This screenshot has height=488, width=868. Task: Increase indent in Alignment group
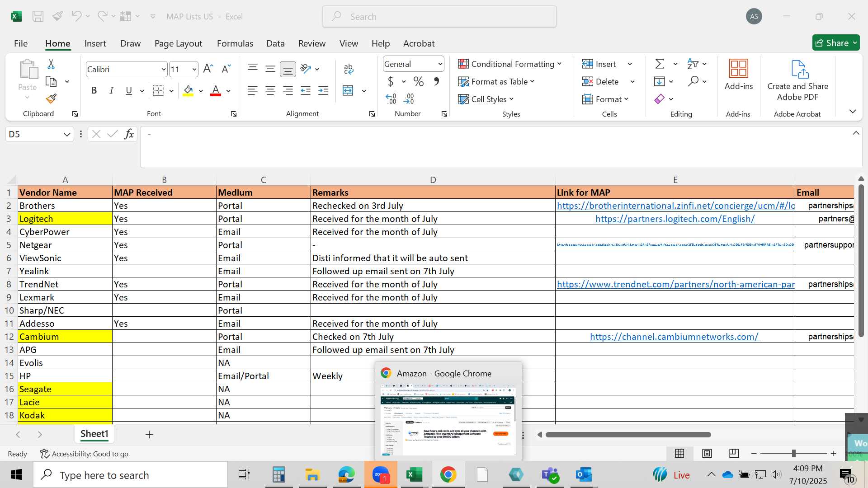tap(323, 91)
